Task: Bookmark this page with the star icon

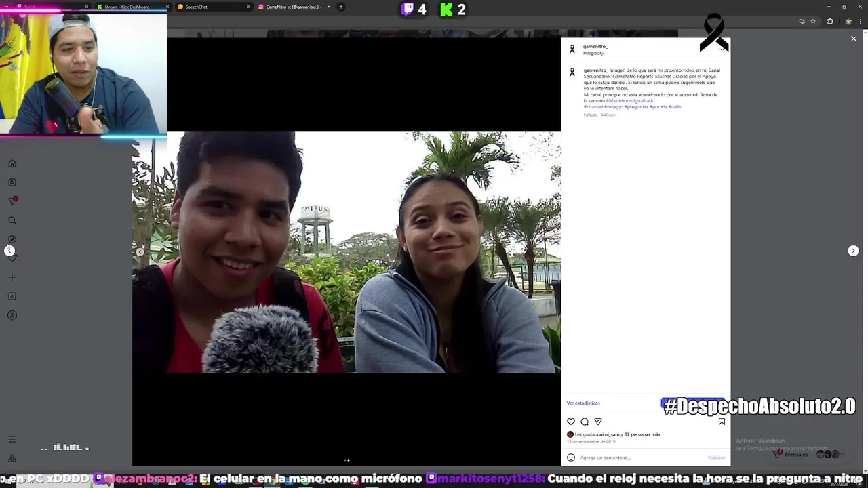Action: point(813,21)
